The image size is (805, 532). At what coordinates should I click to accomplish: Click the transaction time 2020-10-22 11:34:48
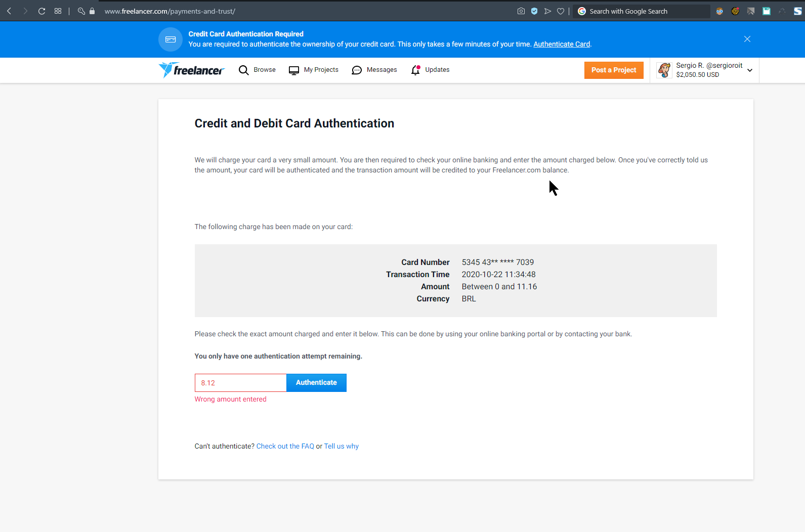click(x=499, y=274)
